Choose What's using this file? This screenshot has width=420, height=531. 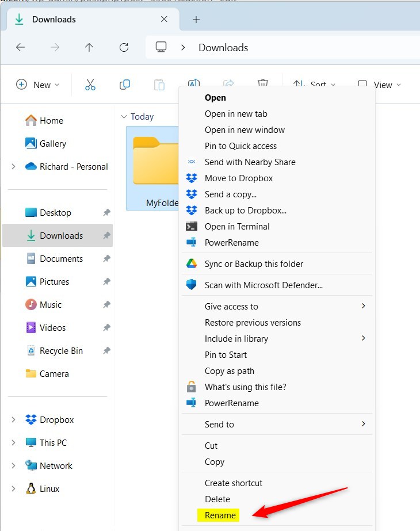[245, 387]
